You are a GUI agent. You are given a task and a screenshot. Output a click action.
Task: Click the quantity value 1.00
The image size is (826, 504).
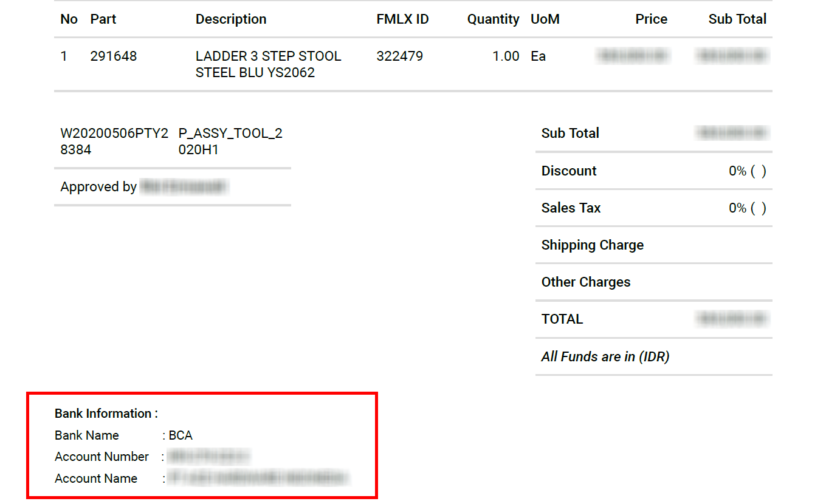pyautogui.click(x=506, y=56)
